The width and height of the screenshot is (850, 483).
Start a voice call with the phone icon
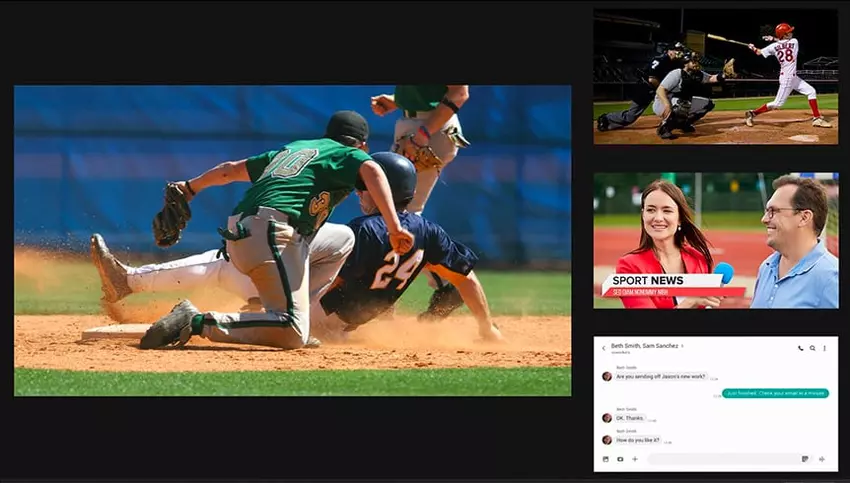800,348
